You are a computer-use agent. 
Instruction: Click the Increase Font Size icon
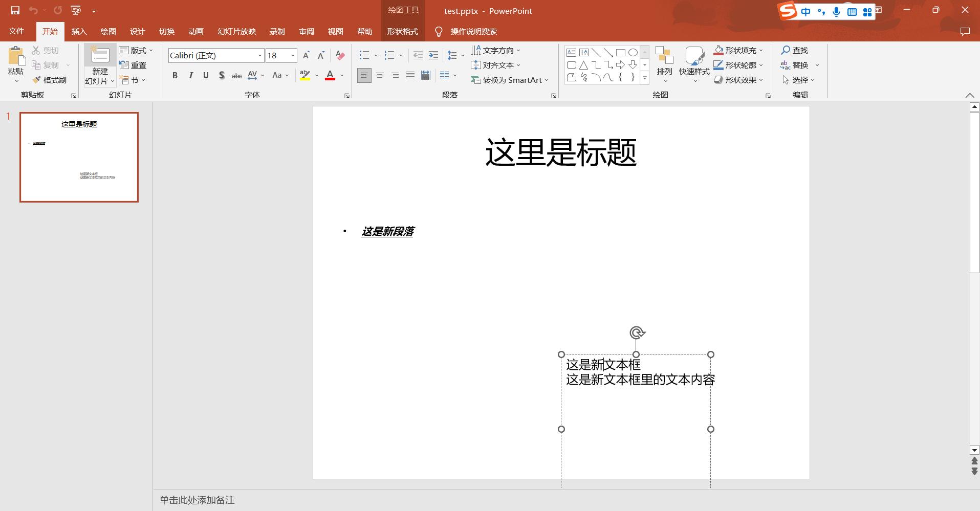tap(306, 55)
